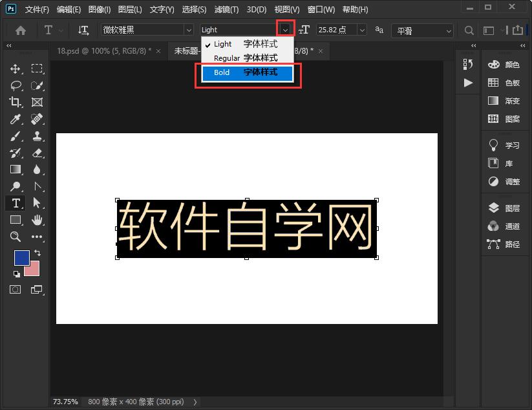Select the Brush tool
The height and width of the screenshot is (410, 532).
pyautogui.click(x=15, y=136)
